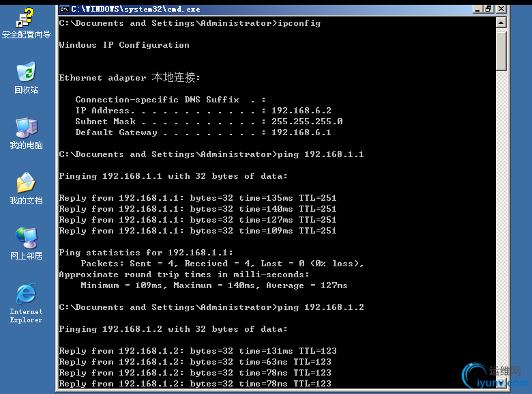
Task: Click the reply line with time=131ms TTL=123
Action: (x=198, y=350)
